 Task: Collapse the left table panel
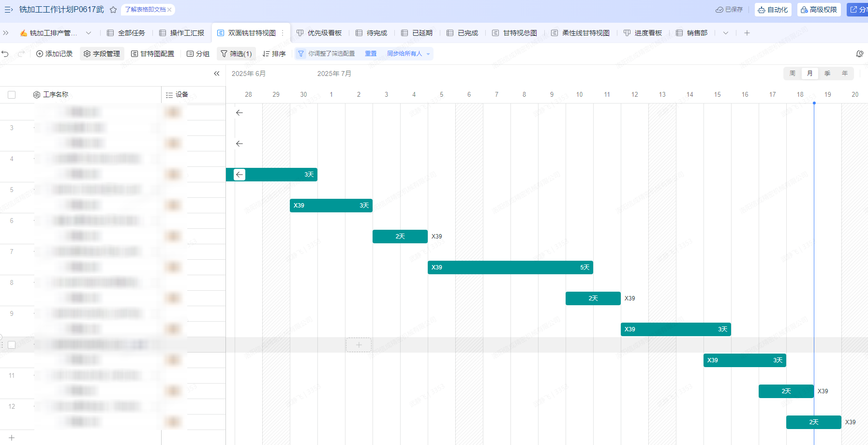[217, 74]
